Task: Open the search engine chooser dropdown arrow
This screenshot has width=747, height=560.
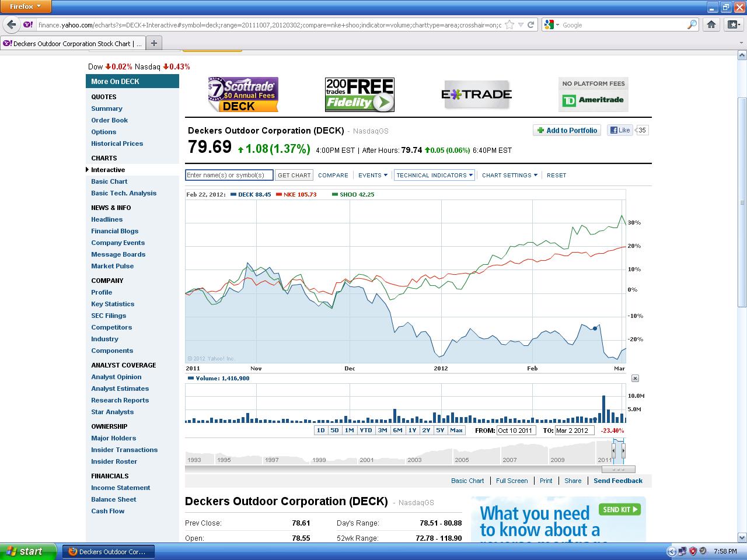Action: pyautogui.click(x=557, y=24)
